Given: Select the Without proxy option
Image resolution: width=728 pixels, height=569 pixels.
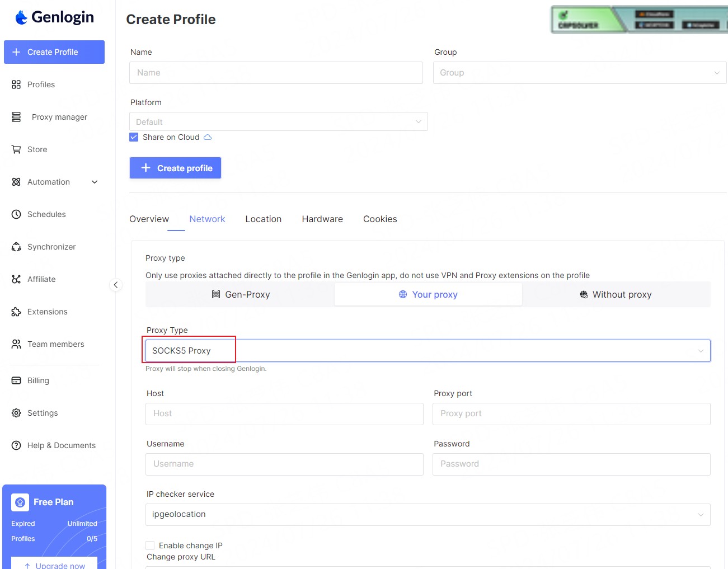Looking at the screenshot, I should (x=616, y=294).
